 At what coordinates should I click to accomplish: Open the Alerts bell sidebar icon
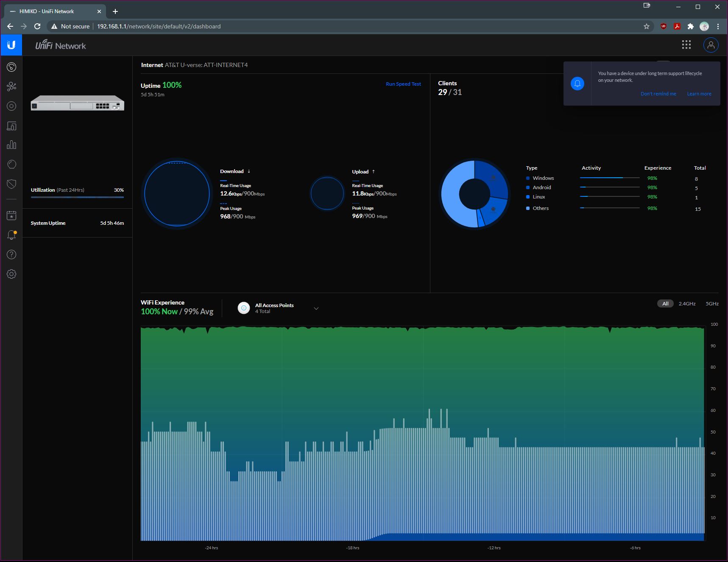(11, 235)
